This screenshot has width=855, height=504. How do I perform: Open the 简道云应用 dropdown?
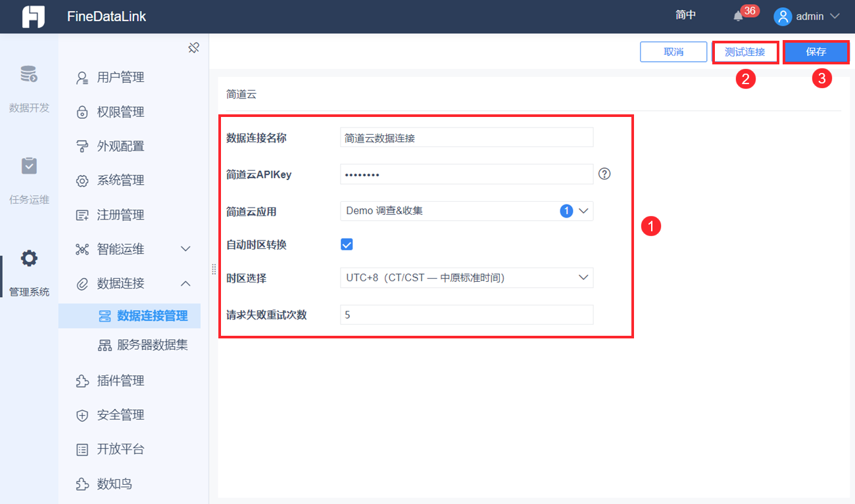(x=466, y=211)
